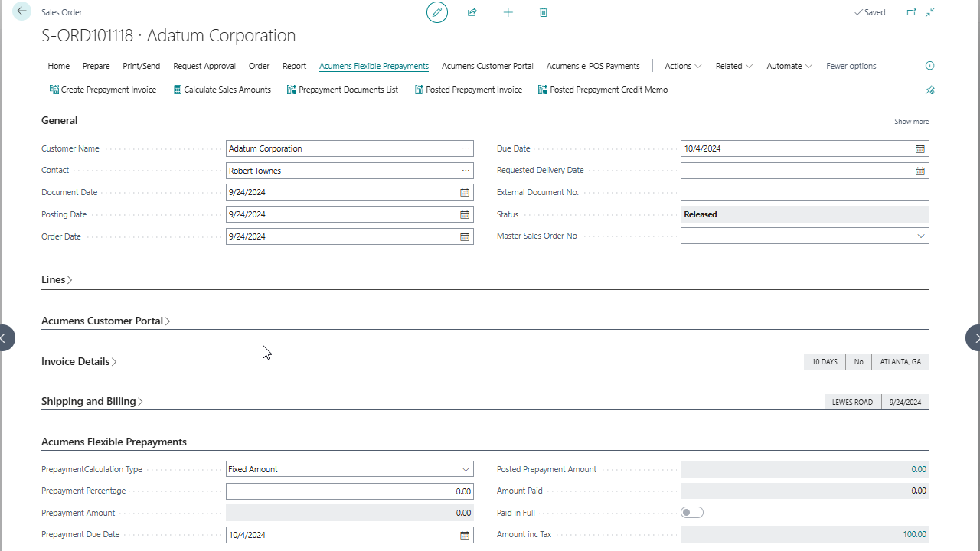The width and height of the screenshot is (980, 551).
Task: Open page in new window icon
Action: pos(911,12)
